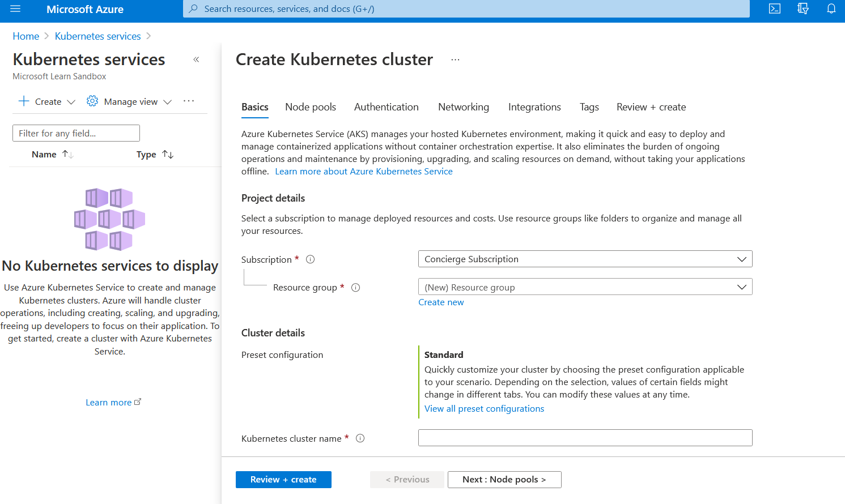Sort the list by the Type column arrows
845x504 pixels.
click(168, 154)
